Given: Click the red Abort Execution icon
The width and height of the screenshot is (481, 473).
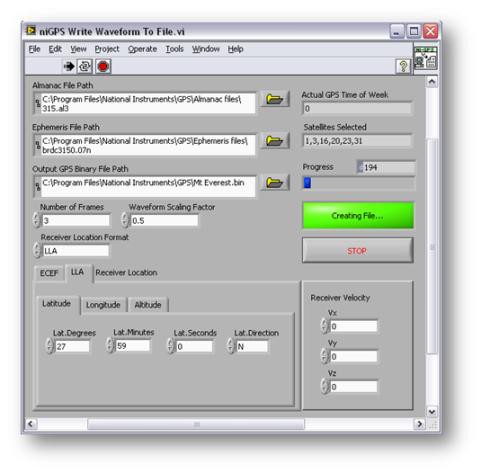Looking at the screenshot, I should tap(103, 66).
